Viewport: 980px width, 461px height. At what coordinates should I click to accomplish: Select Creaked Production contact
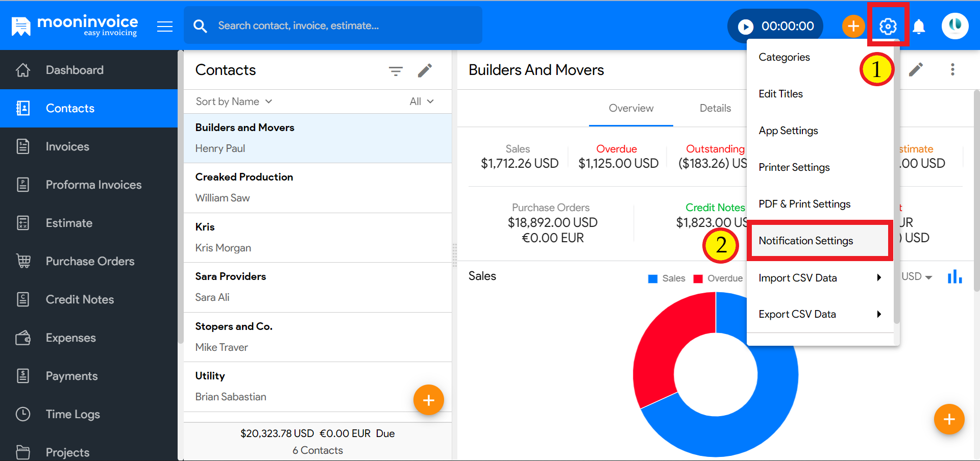point(317,188)
